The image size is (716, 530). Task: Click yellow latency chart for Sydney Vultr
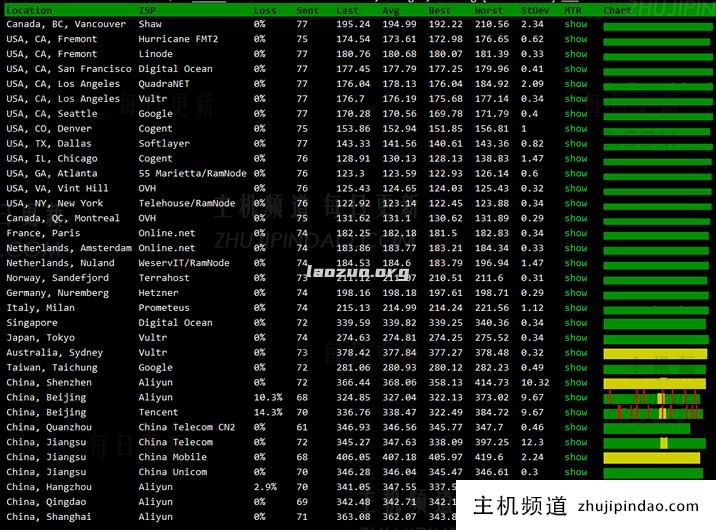coord(655,353)
